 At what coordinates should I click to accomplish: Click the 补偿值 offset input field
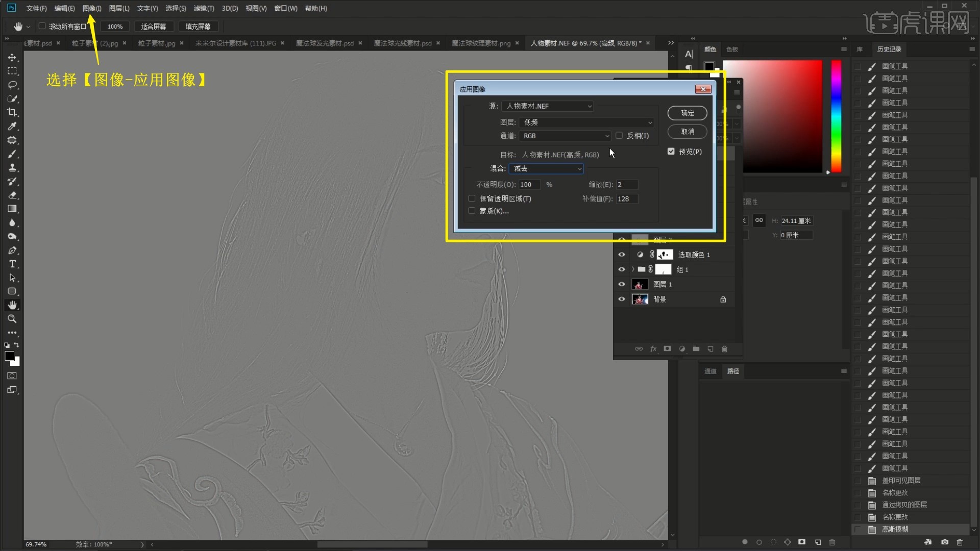[x=626, y=199]
